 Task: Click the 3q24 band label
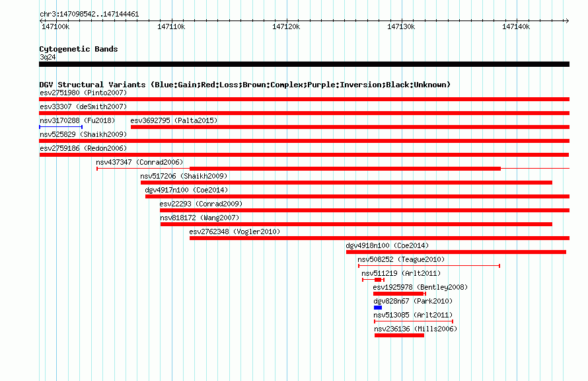coord(48,57)
